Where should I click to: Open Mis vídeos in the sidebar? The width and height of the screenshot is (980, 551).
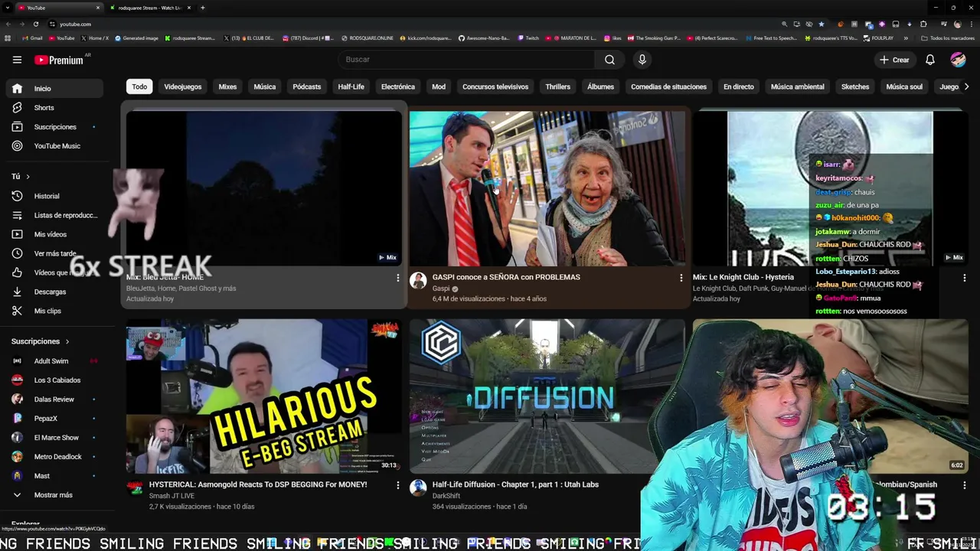coord(54,234)
